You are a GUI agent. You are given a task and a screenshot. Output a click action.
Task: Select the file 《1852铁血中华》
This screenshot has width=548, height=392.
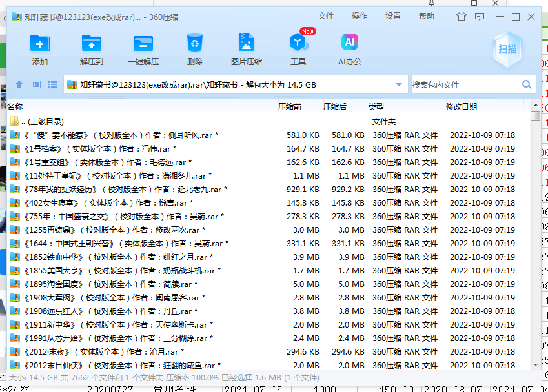pos(269,257)
